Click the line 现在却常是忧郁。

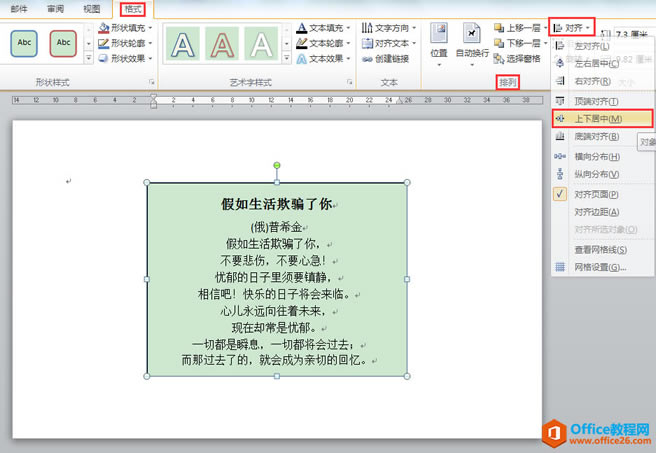(x=274, y=327)
